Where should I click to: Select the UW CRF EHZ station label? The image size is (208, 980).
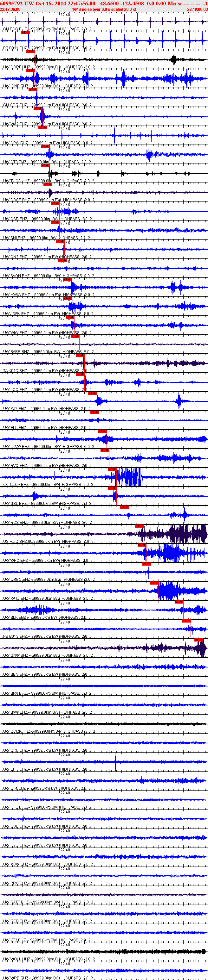47,751
